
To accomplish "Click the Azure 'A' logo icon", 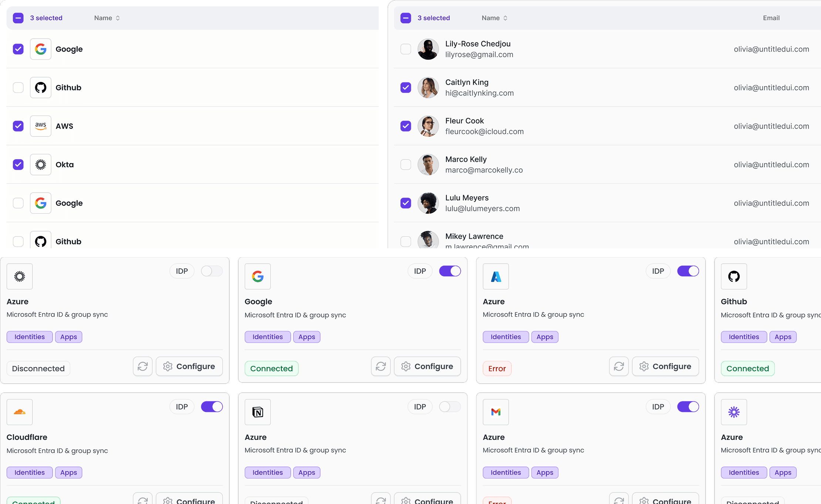I will (496, 276).
